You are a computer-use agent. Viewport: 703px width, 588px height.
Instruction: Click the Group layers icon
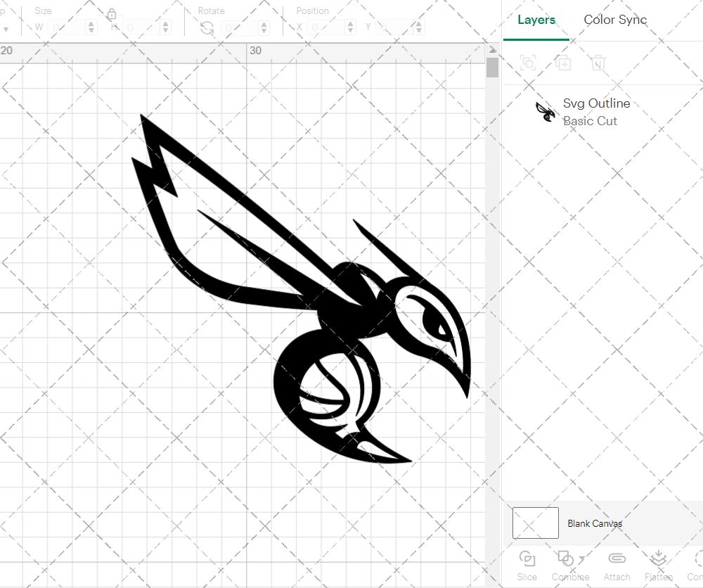pos(528,63)
